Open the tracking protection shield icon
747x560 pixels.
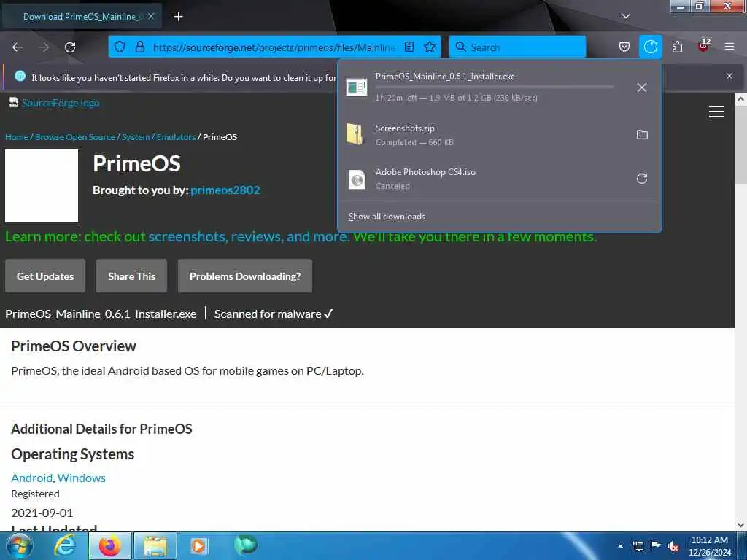(x=120, y=47)
